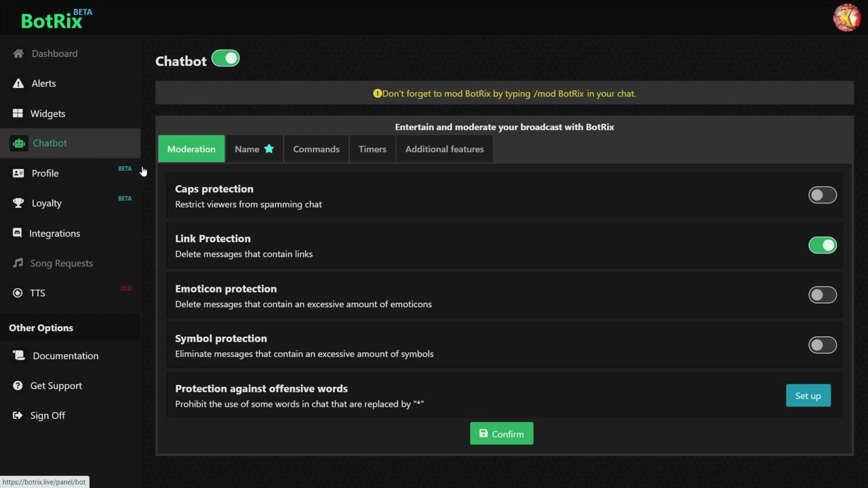Open TTS label in sidebar
Image resolution: width=868 pixels, height=488 pixels.
tap(37, 293)
